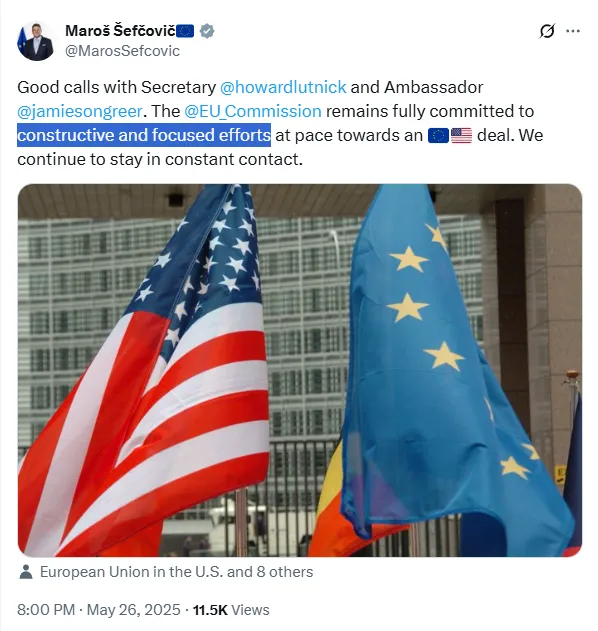Screen dimensions: 598x631
Task: Open the attached flags photo
Action: point(300,370)
